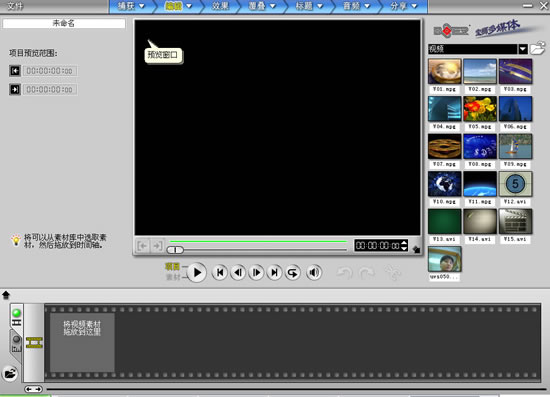This screenshot has height=397, width=550.
Task: Switch to the 效果 tab
Action: click(x=221, y=6)
